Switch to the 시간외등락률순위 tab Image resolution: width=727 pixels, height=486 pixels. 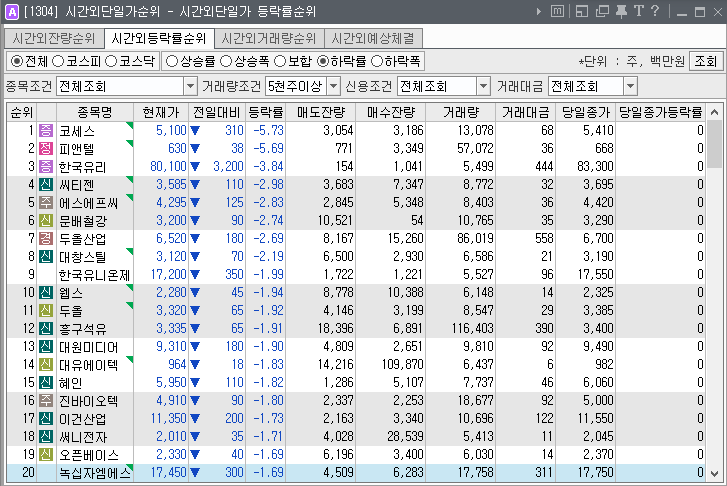click(x=159, y=38)
